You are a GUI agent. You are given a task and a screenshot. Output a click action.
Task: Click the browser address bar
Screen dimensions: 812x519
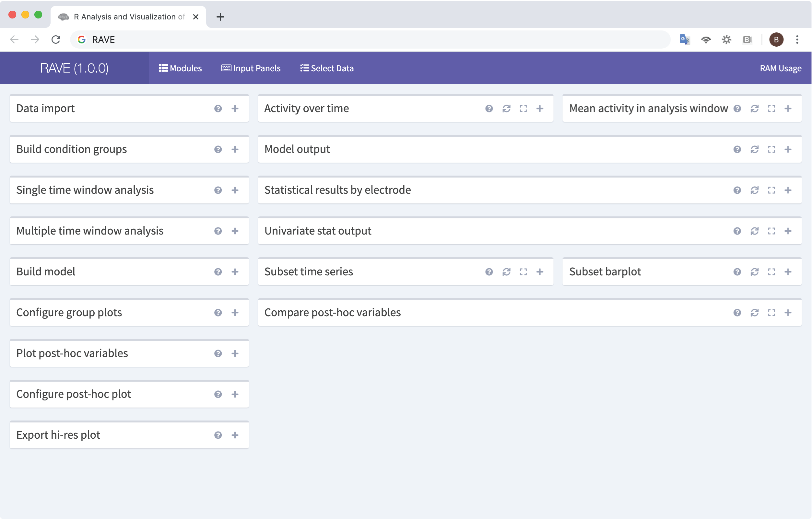(x=371, y=40)
